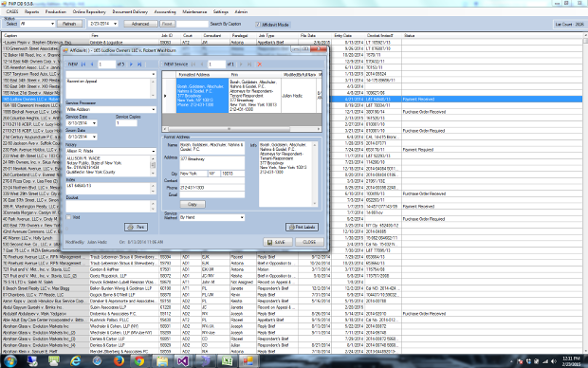Open Google Chrome from taskbar
The image size is (588, 368).
click(x=139, y=360)
